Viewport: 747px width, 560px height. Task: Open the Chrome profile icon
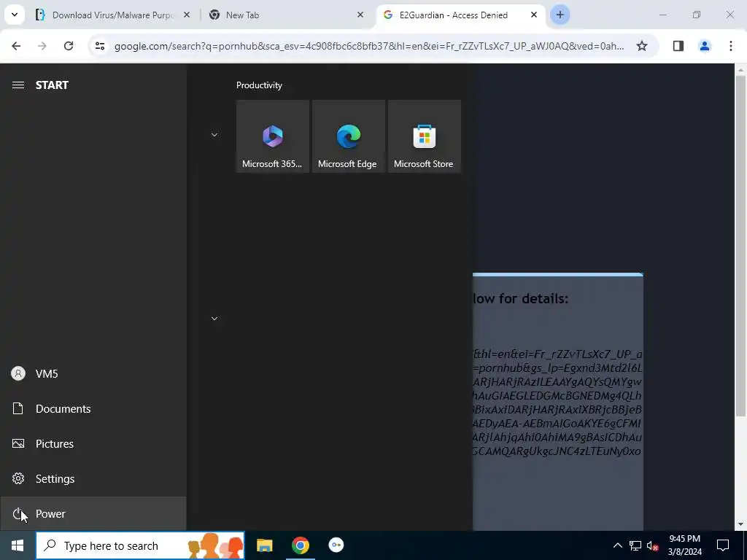click(705, 46)
